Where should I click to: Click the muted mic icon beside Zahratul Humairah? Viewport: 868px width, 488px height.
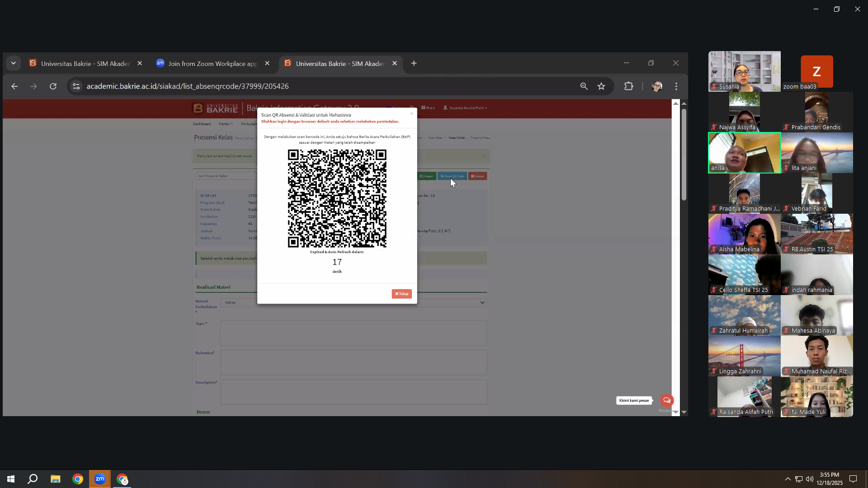click(x=714, y=331)
